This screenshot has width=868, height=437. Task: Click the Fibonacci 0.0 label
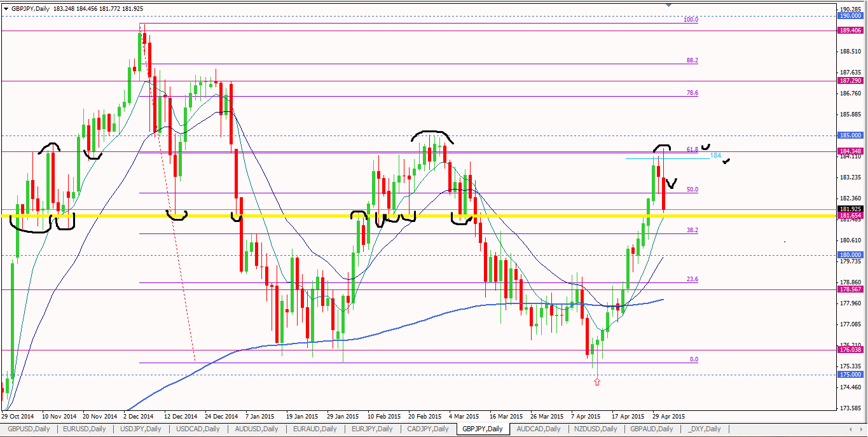tap(694, 359)
